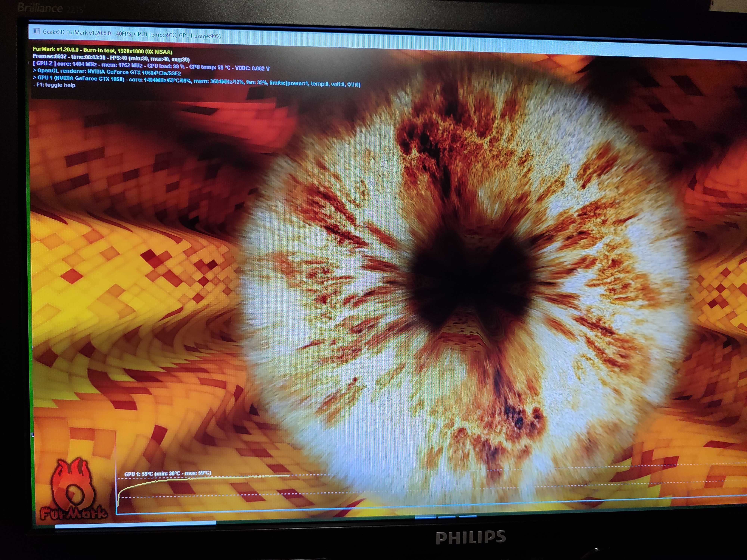The width and height of the screenshot is (747, 560).
Task: Click the 'OpenGL renderer: NVIDIA GeForce GTX 1050' line
Action: tap(107, 72)
